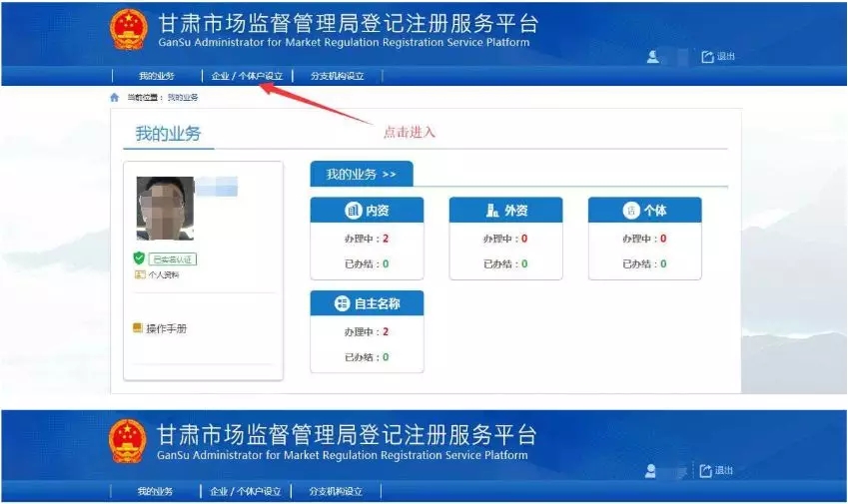The width and height of the screenshot is (848, 504).
Task: Open the 个体 card header
Action: [644, 211]
